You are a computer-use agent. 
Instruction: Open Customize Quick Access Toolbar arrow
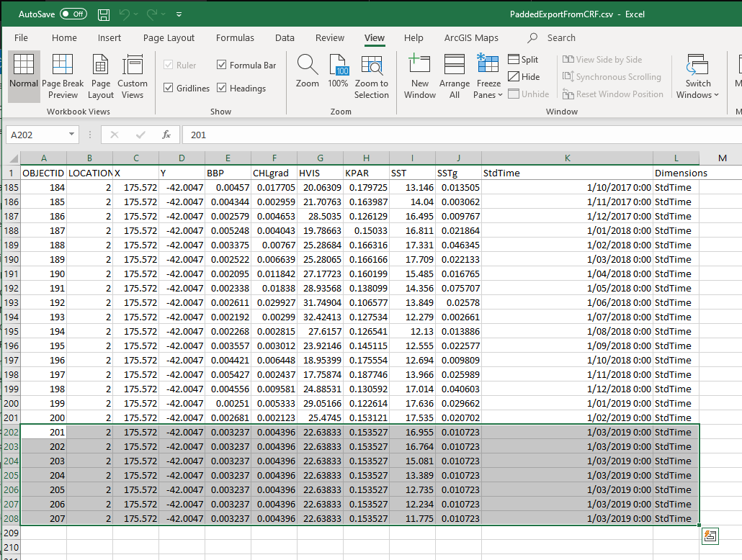click(x=179, y=14)
